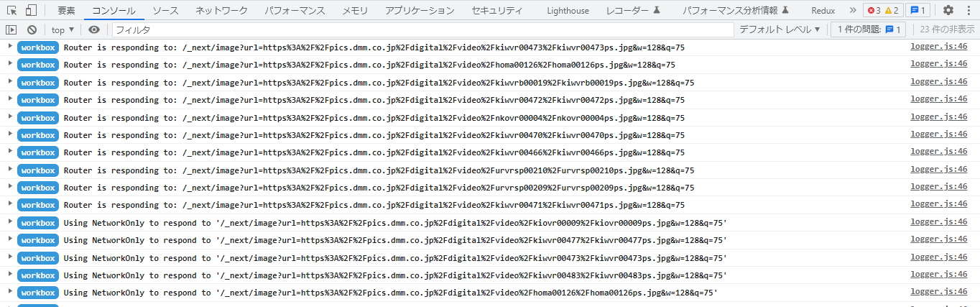Switch to the Lighthouse tab
980x307 pixels.
coord(568,11)
